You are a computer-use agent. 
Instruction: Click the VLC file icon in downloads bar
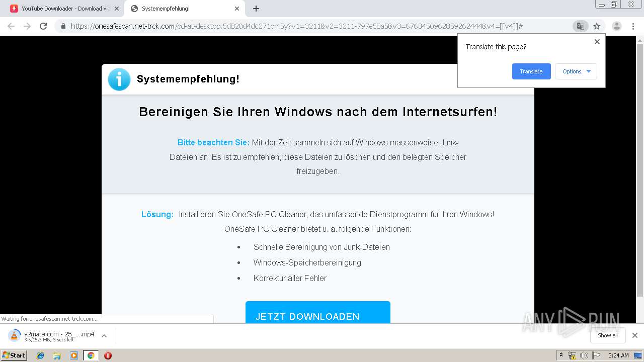coord(15,335)
